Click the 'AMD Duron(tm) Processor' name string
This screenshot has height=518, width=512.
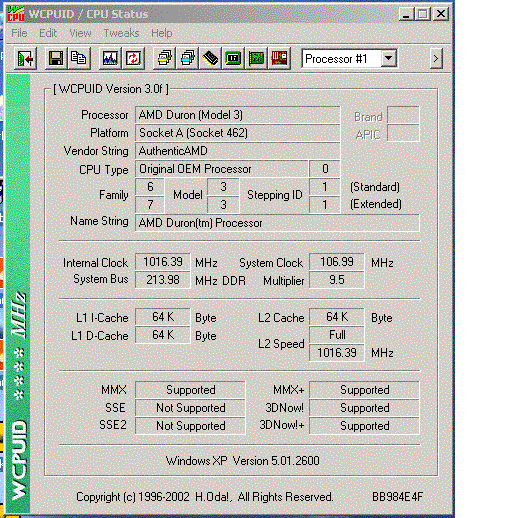(277, 223)
